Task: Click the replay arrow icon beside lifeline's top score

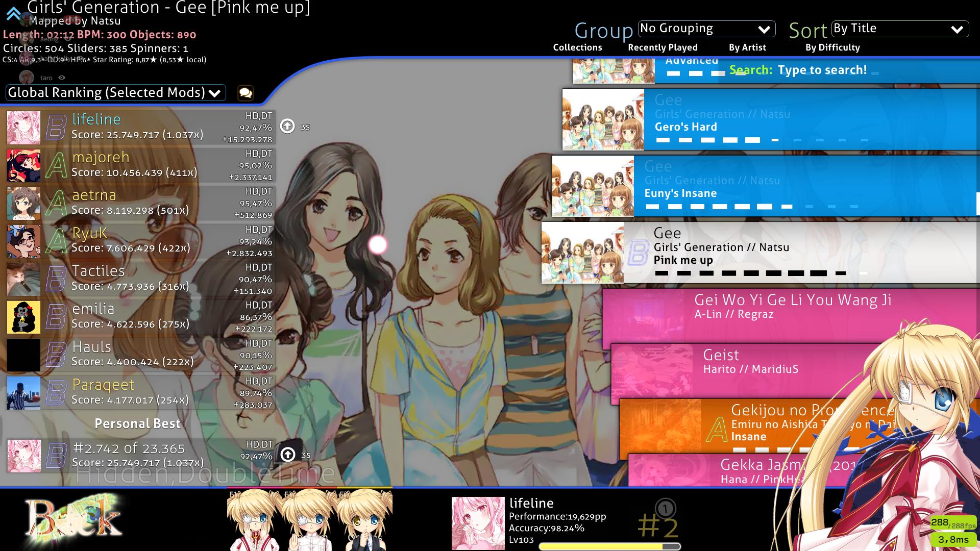Action: tap(288, 126)
